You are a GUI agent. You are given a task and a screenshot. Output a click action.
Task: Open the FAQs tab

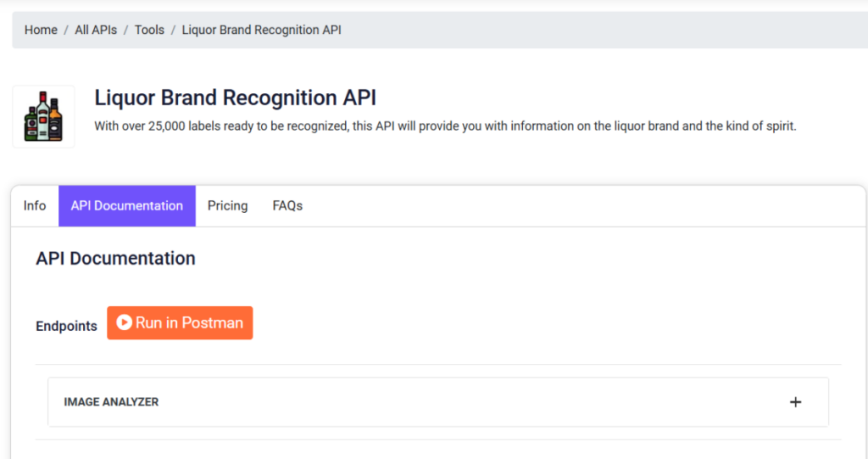[x=287, y=205]
